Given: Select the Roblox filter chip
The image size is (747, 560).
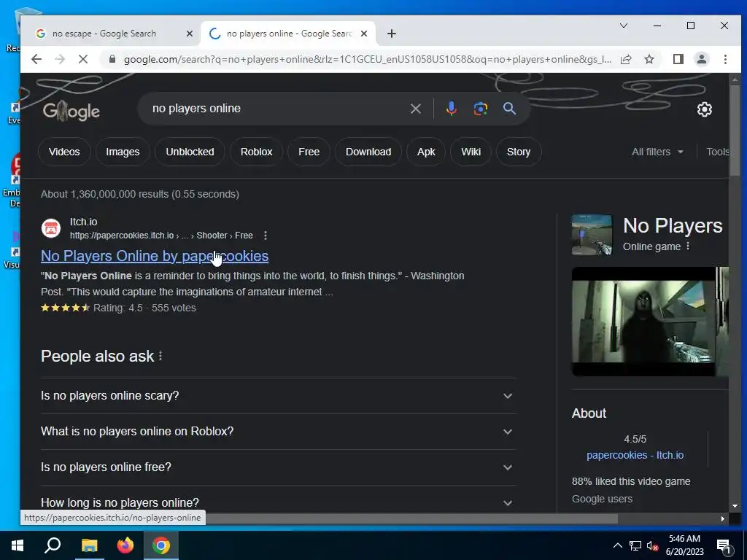Looking at the screenshot, I should tap(256, 152).
